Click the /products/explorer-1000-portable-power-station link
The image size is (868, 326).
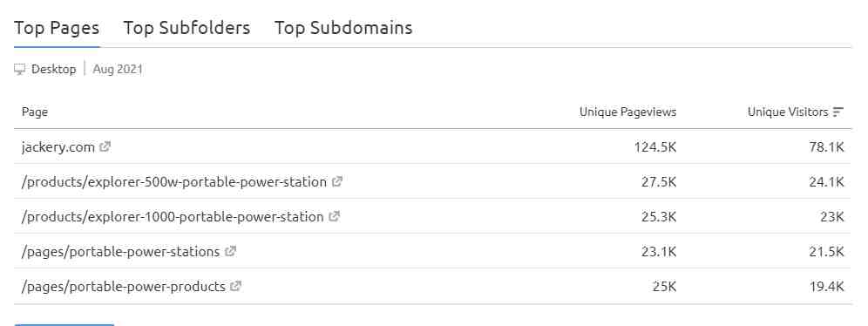(x=173, y=216)
